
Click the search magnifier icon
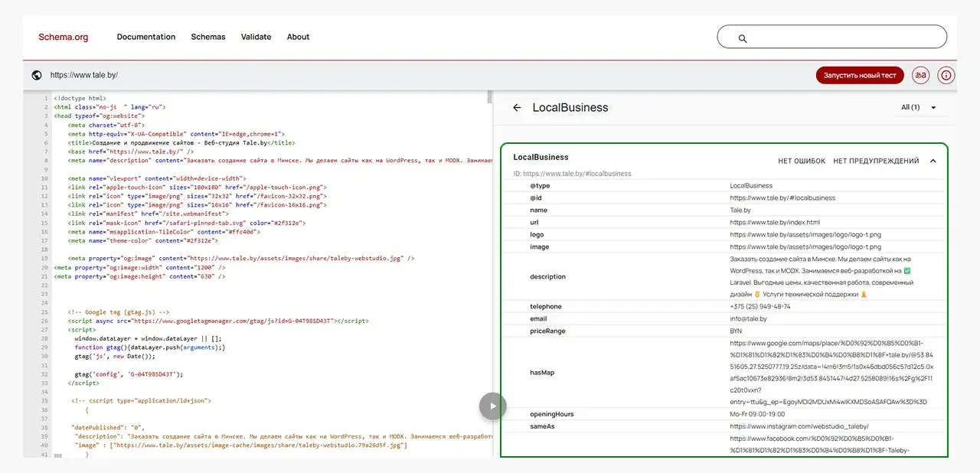[742, 38]
